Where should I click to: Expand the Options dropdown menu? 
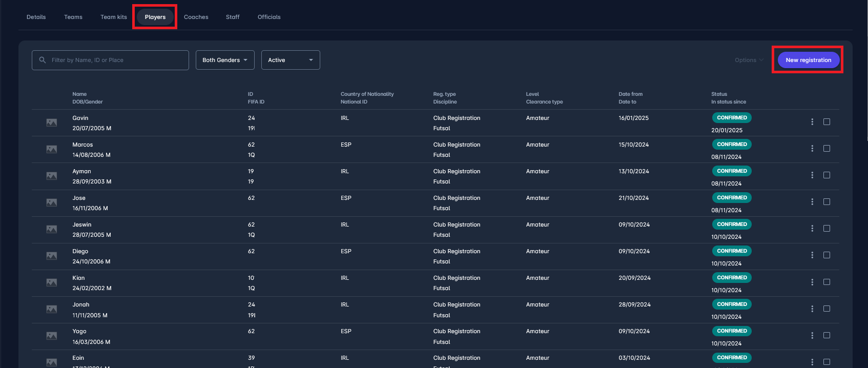749,60
